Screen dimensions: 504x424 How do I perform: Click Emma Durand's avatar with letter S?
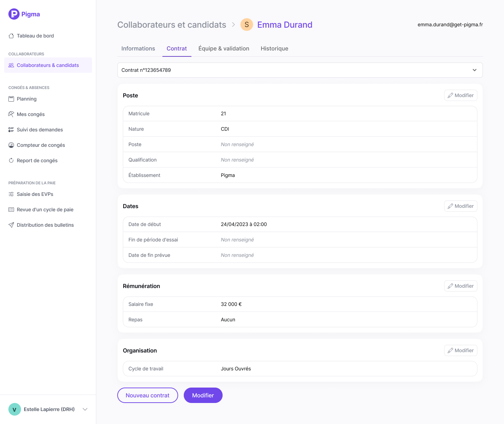pos(247,25)
